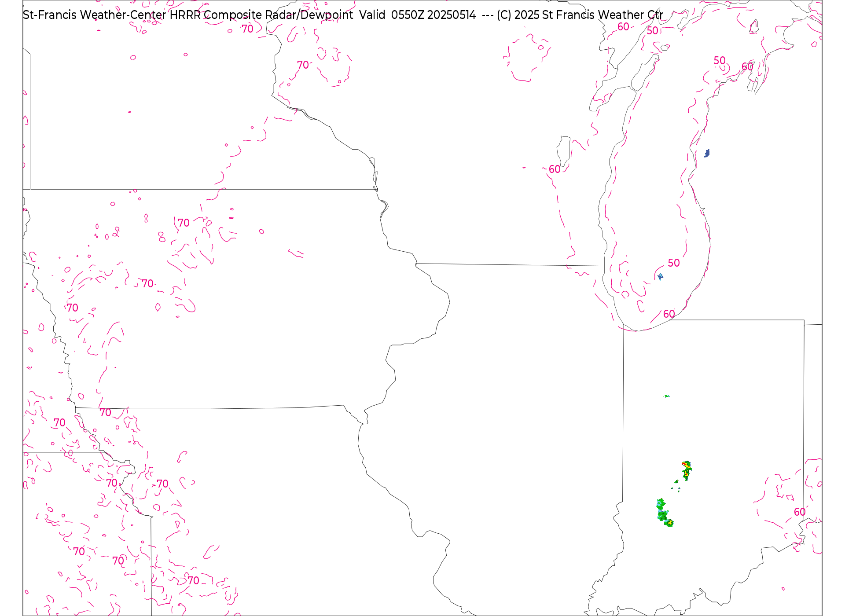Click the HRRR Composite Radar/Dewpoint title text
This screenshot has width=845, height=616.
click(261, 15)
